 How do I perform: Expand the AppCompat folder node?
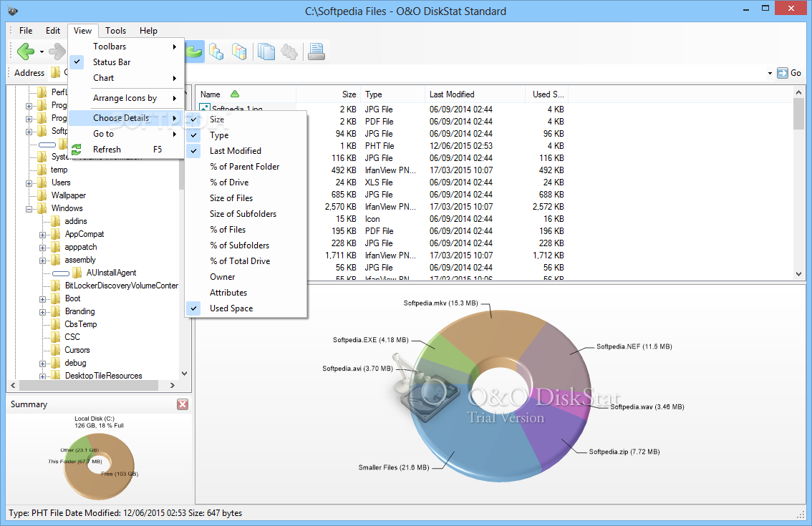tap(42, 235)
